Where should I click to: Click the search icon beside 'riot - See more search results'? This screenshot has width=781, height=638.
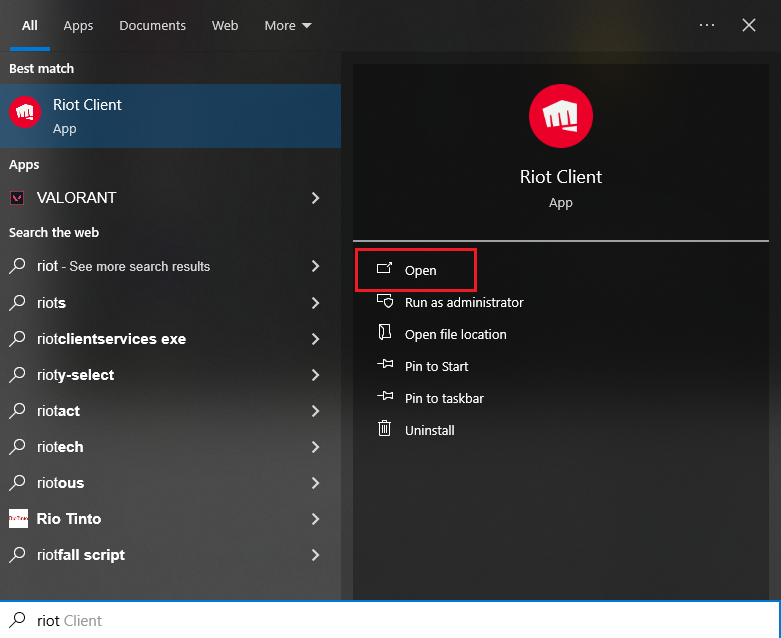17,265
